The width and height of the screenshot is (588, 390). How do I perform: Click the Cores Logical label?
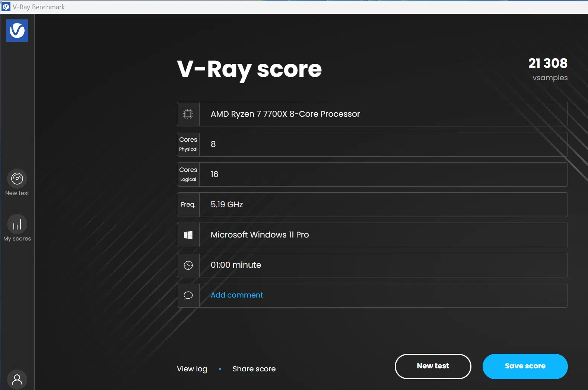(x=188, y=174)
